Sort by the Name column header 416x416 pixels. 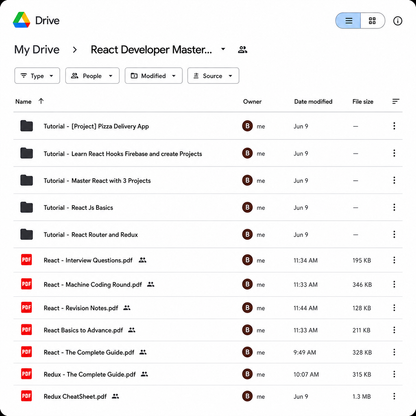tap(23, 102)
